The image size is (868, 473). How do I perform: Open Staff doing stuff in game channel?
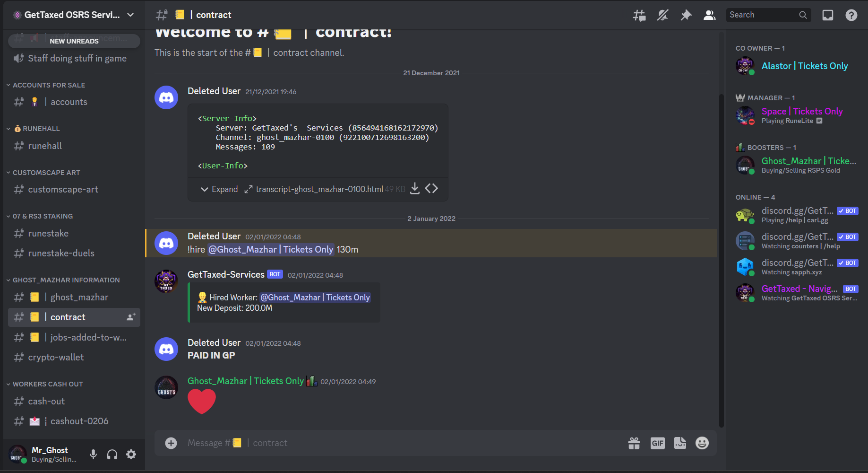click(x=74, y=58)
